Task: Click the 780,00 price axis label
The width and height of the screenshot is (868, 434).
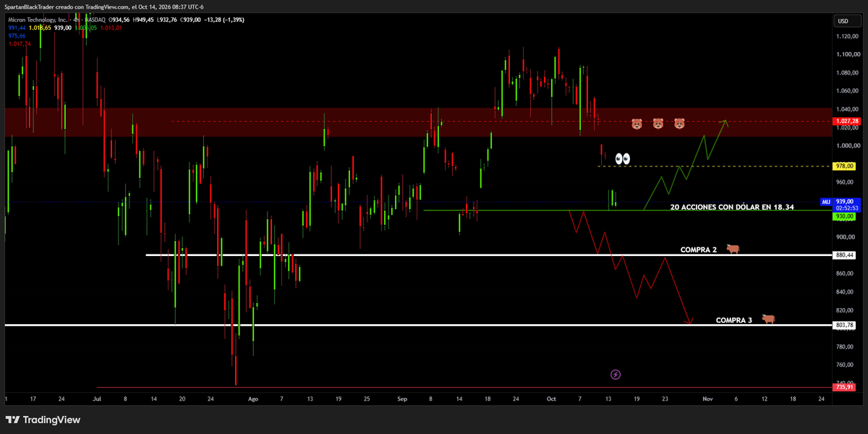Action: tap(845, 346)
